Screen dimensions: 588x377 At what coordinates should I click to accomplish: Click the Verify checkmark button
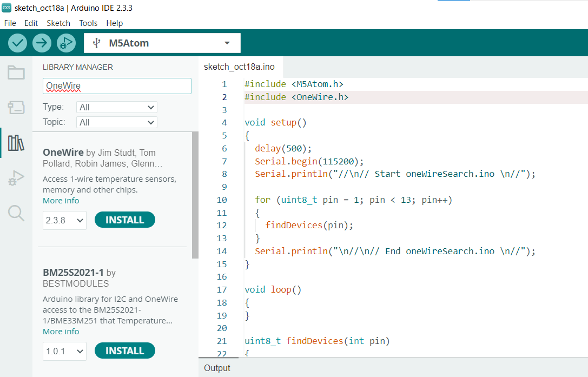pos(17,43)
